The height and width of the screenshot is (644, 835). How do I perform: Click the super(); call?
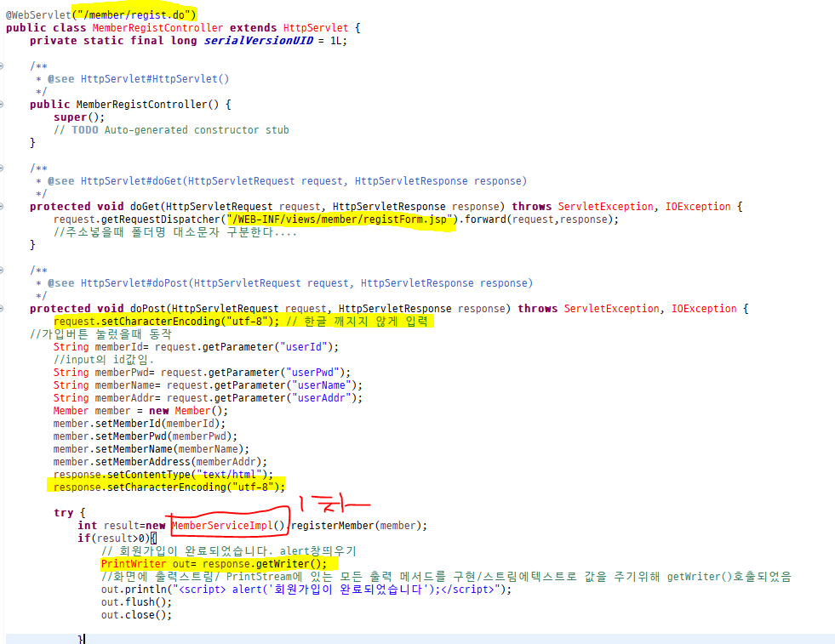point(79,117)
